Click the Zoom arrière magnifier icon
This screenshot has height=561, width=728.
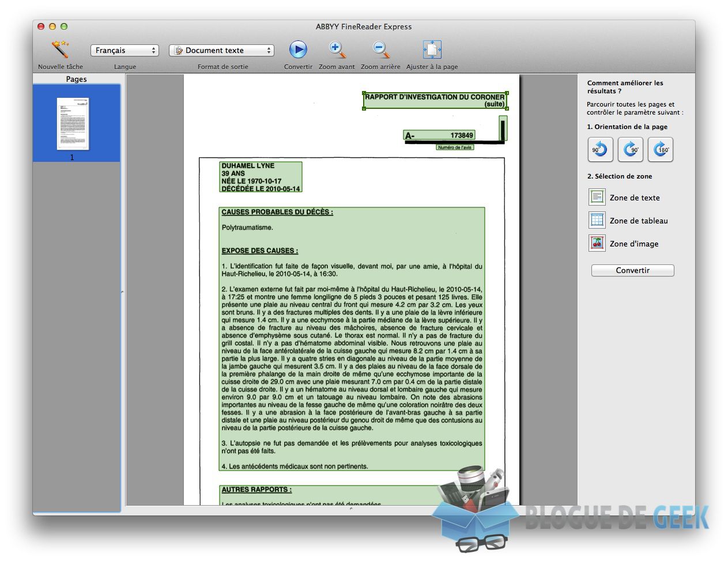click(x=380, y=50)
